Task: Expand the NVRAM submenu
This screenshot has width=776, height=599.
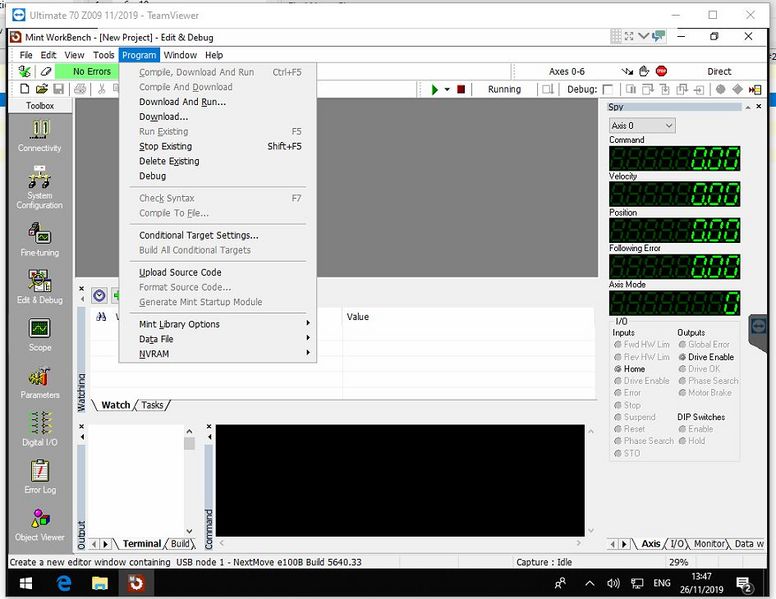Action: (x=218, y=353)
